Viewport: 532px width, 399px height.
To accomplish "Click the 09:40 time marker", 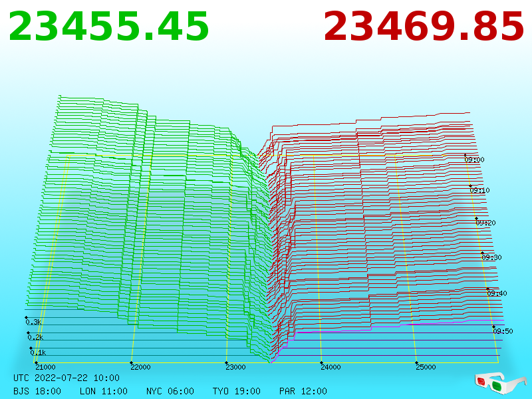I will [497, 293].
